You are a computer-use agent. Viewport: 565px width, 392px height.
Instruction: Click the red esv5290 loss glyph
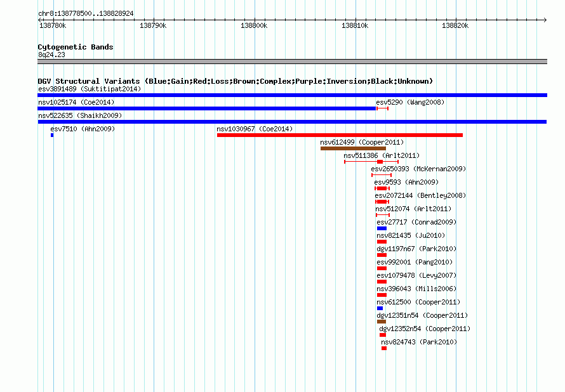pos(382,108)
